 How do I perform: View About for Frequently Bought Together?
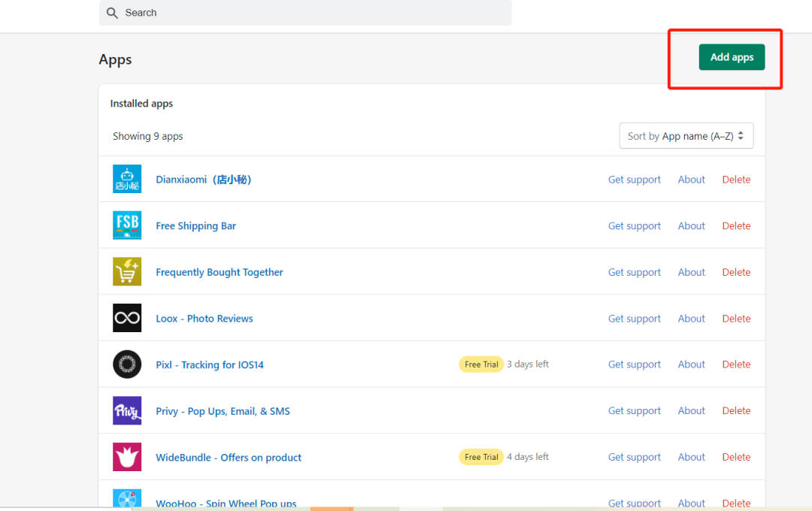click(692, 272)
